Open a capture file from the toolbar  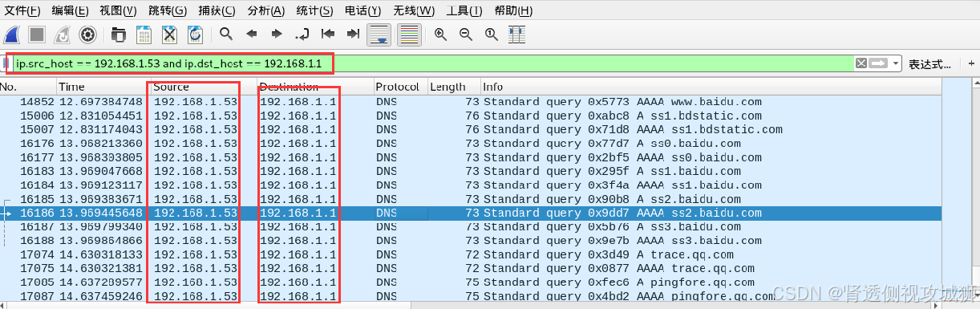119,34
